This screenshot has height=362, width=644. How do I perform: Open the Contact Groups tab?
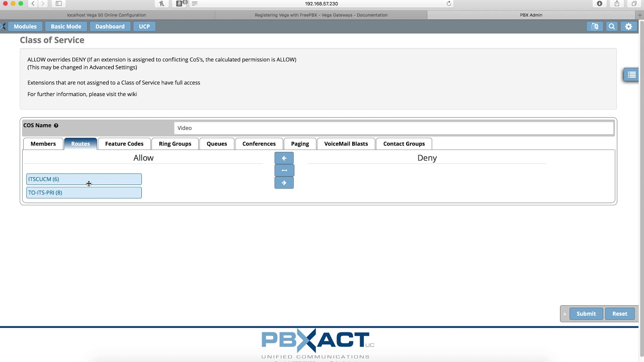(404, 144)
